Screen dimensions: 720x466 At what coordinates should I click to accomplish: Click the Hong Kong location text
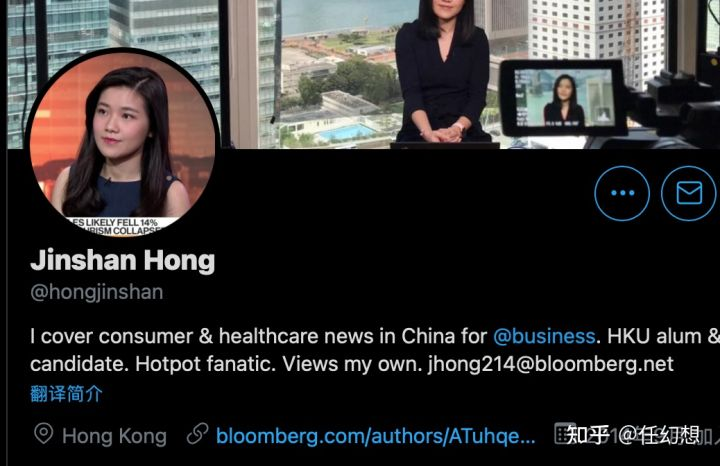(114, 436)
